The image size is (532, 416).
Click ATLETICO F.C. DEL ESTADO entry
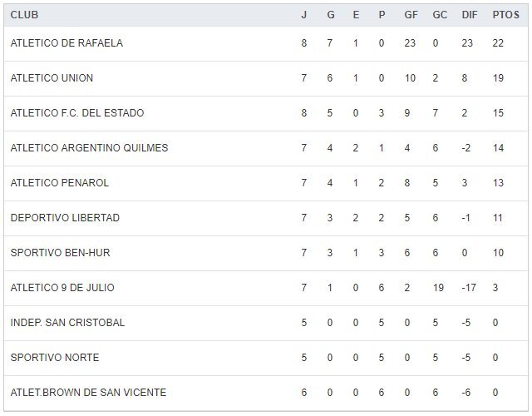78,113
